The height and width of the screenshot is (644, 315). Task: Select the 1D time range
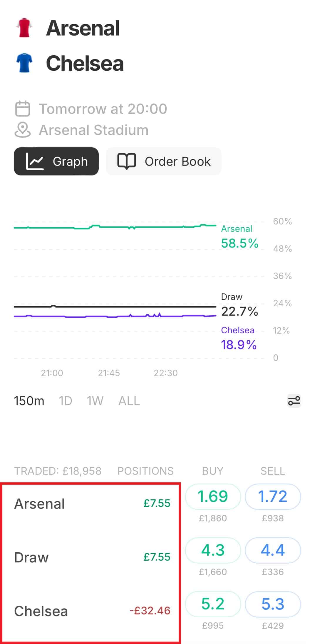click(65, 401)
